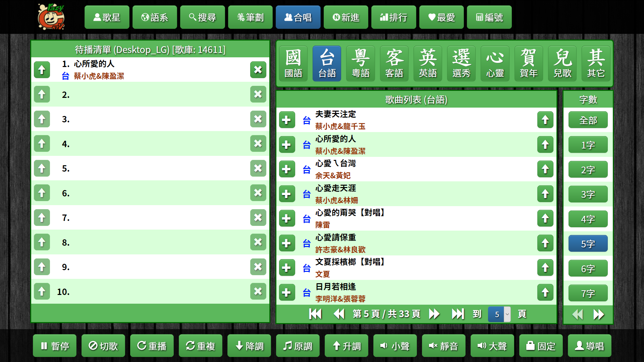Insert 心愛走天涯 at top with arrow icon

[x=545, y=194]
